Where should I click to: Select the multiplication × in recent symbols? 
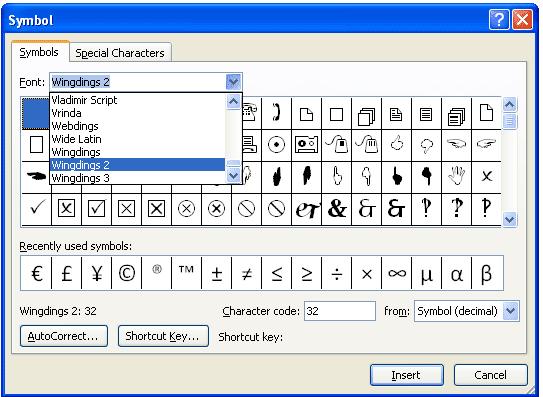(366, 273)
